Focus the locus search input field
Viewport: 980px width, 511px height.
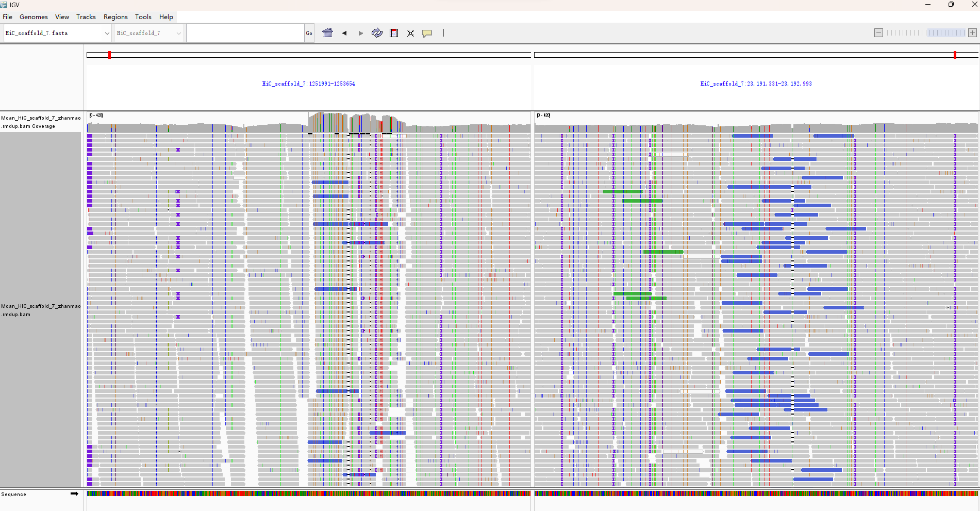245,33
